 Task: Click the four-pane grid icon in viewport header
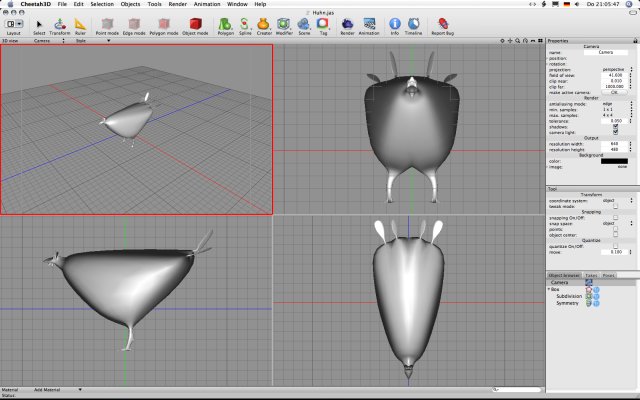point(540,41)
